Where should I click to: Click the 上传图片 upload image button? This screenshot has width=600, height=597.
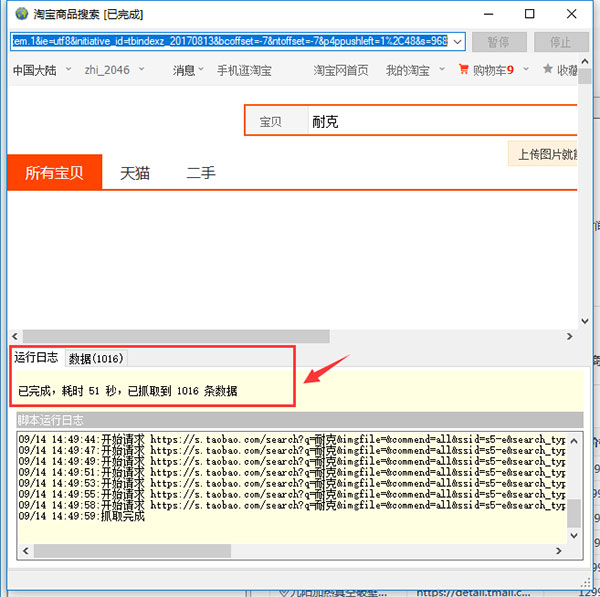pos(543,154)
